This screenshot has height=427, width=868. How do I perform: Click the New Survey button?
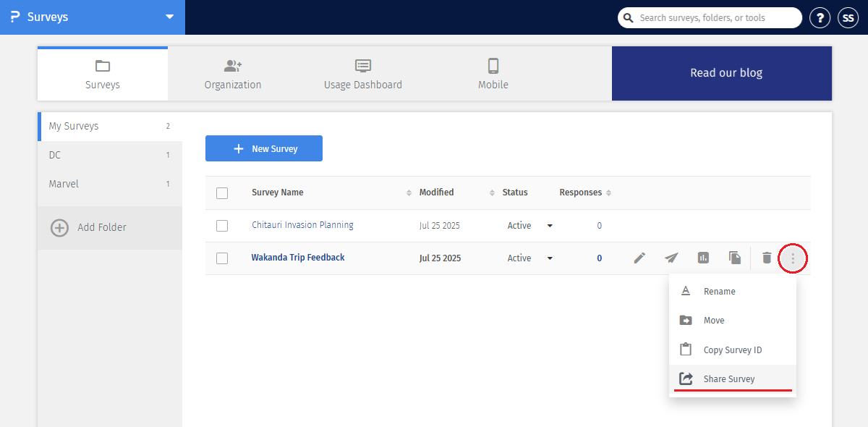(x=264, y=148)
